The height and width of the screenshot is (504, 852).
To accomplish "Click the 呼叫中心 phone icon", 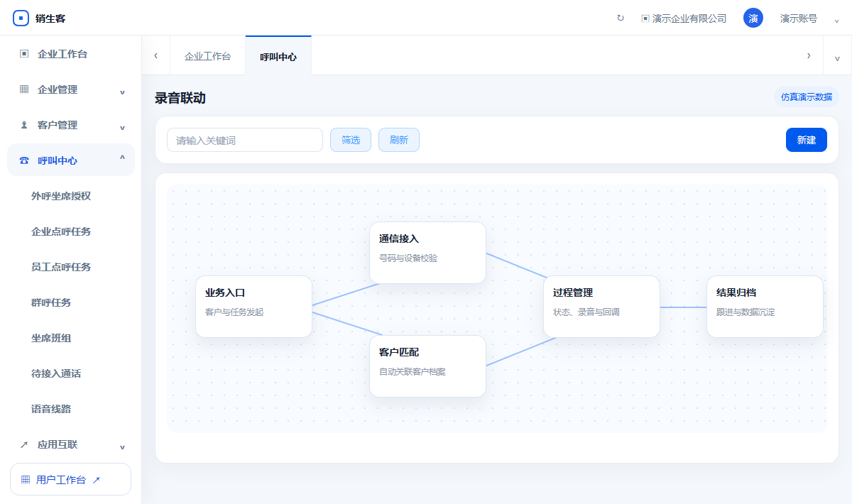I will click(x=24, y=160).
